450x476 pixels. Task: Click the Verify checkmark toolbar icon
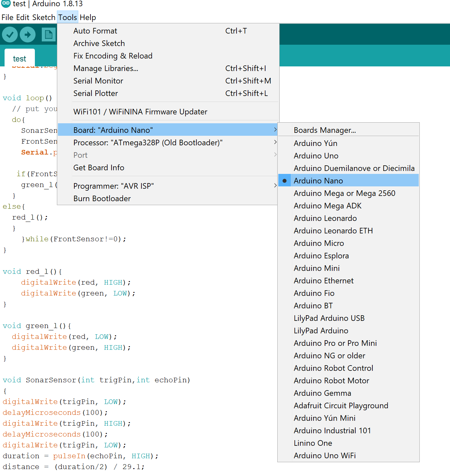click(x=10, y=35)
